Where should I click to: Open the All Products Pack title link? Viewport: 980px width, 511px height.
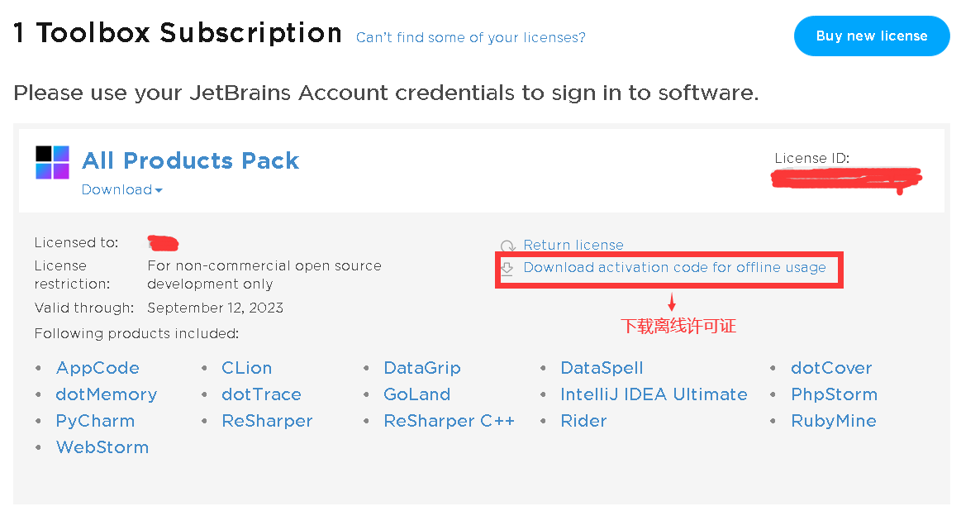[190, 160]
